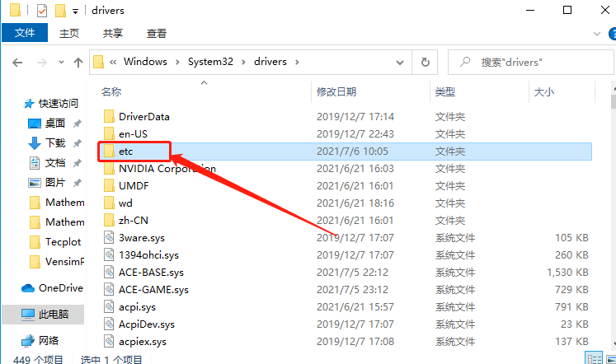Click the 系统文件 type of acpi.sys
This screenshot has height=364, width=616.
[455, 306]
